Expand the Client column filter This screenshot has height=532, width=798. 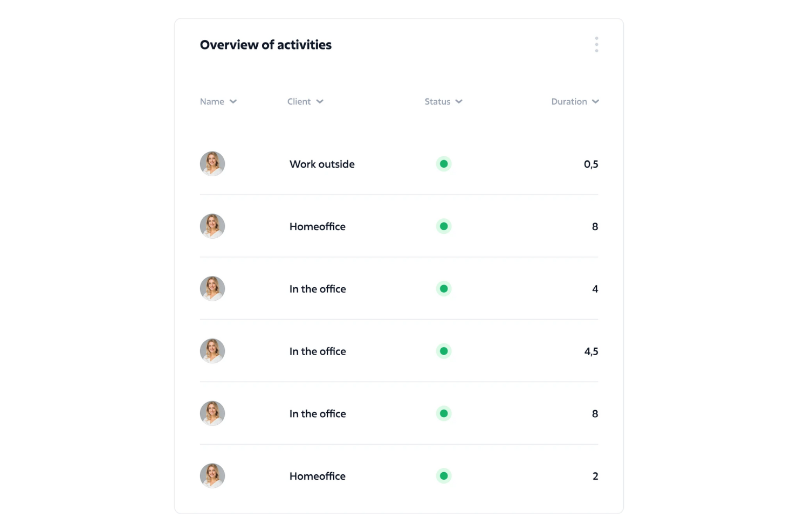(x=320, y=101)
